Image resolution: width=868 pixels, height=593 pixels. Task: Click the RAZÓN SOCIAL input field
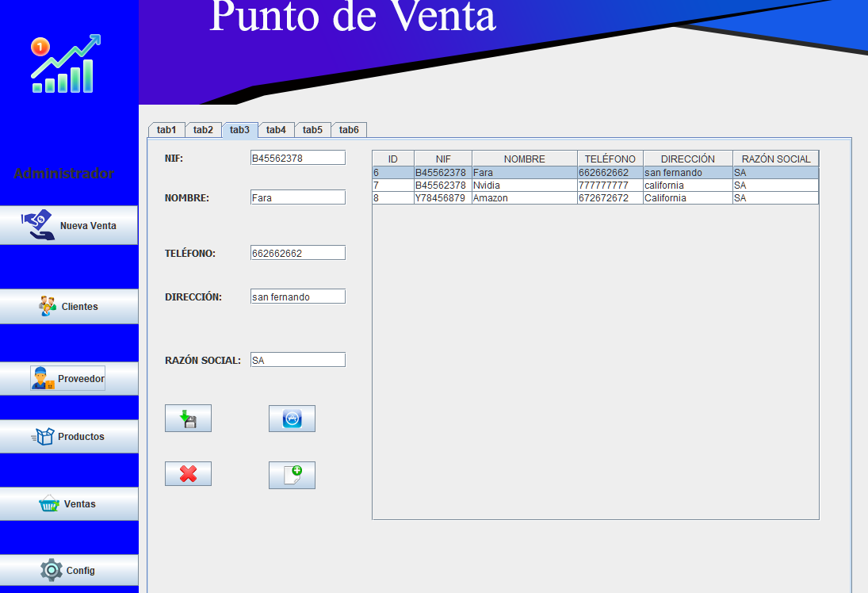point(297,360)
